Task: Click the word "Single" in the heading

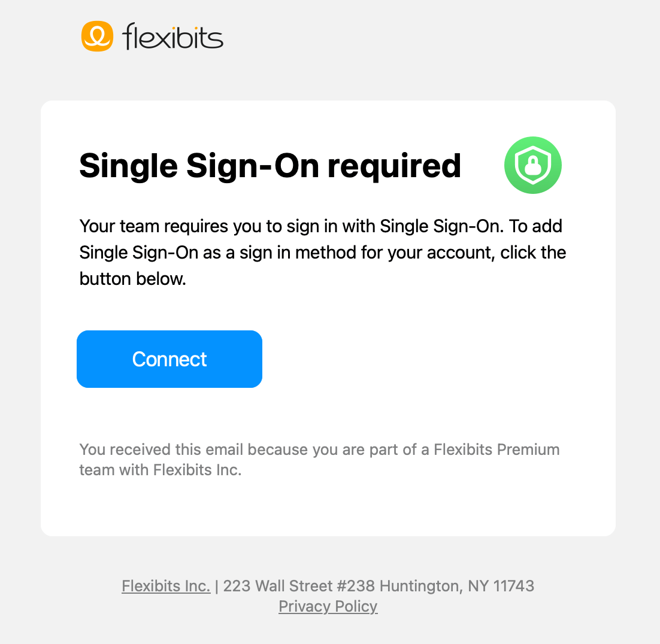Action: [x=128, y=166]
